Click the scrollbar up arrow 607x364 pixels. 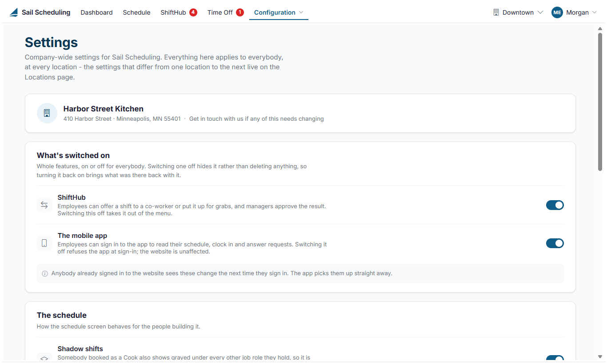(600, 28)
